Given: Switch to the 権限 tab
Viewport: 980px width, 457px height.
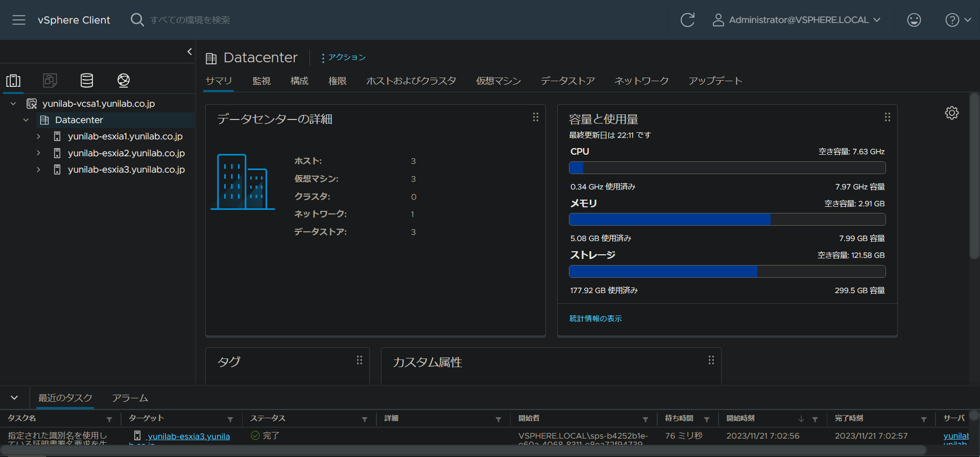Looking at the screenshot, I should coord(338,81).
